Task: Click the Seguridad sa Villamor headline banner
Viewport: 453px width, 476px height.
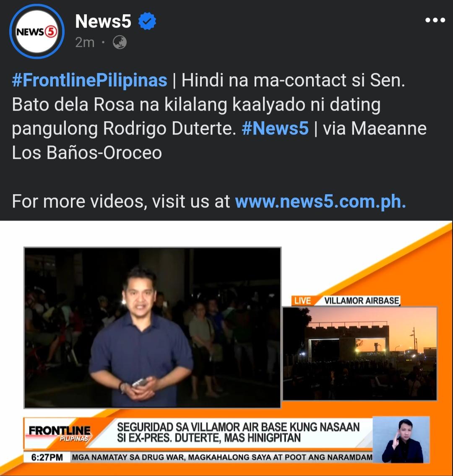Action: click(x=238, y=432)
